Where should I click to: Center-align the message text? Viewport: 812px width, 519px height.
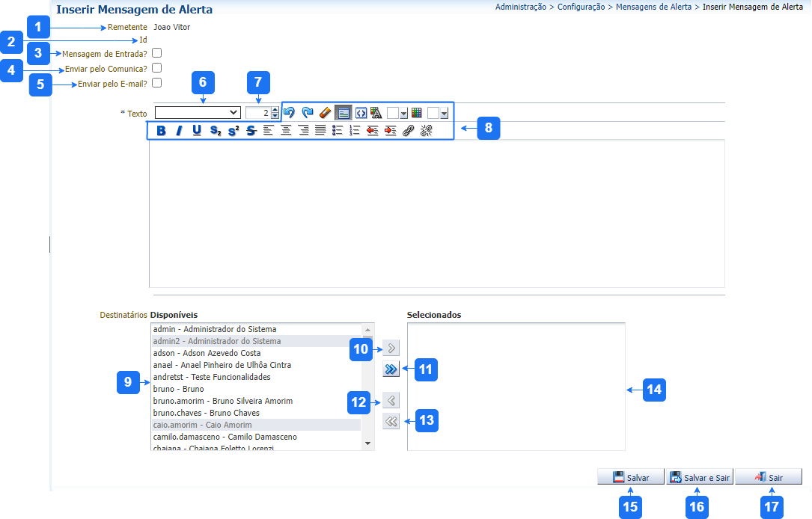285,131
